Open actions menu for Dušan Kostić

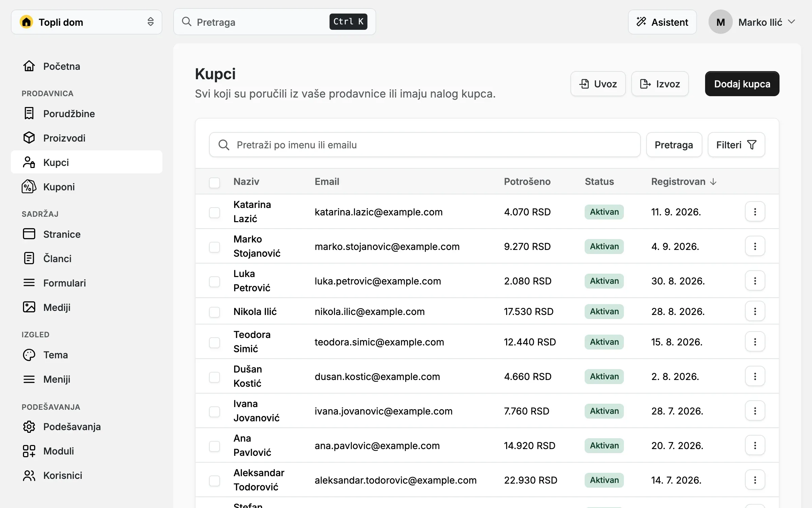coord(755,376)
